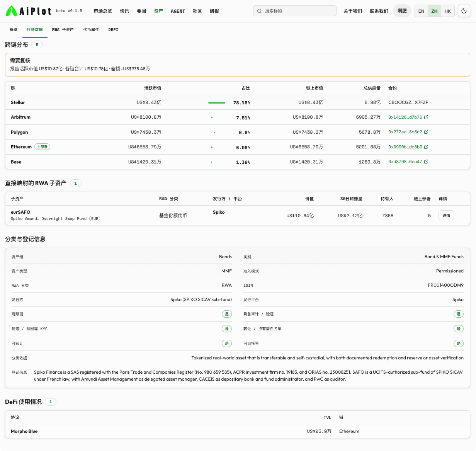The image size is (476, 451).
Task: Click 可自托管 是 badge
Action: click(459, 343)
